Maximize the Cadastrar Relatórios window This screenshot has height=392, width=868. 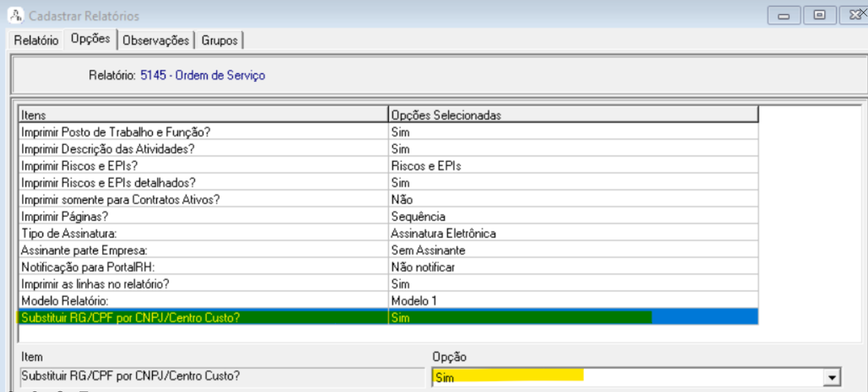(819, 15)
